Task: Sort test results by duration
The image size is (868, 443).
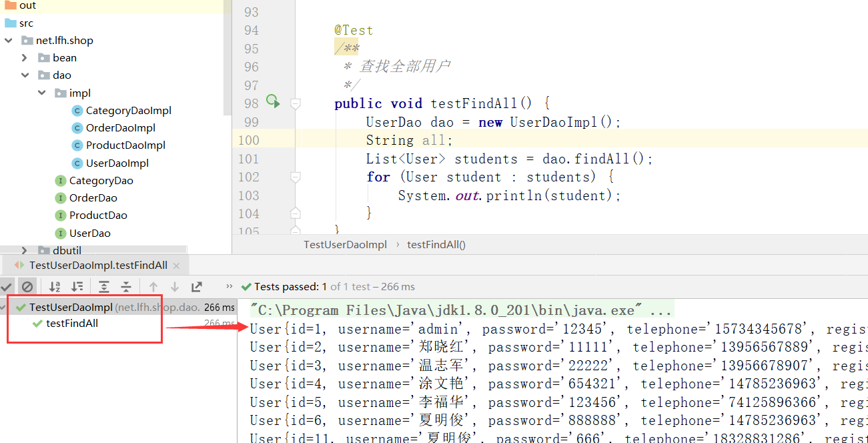Action: click(77, 287)
